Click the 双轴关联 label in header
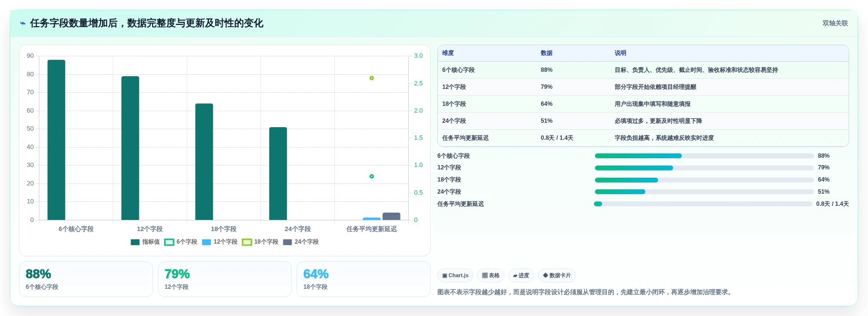 [835, 23]
